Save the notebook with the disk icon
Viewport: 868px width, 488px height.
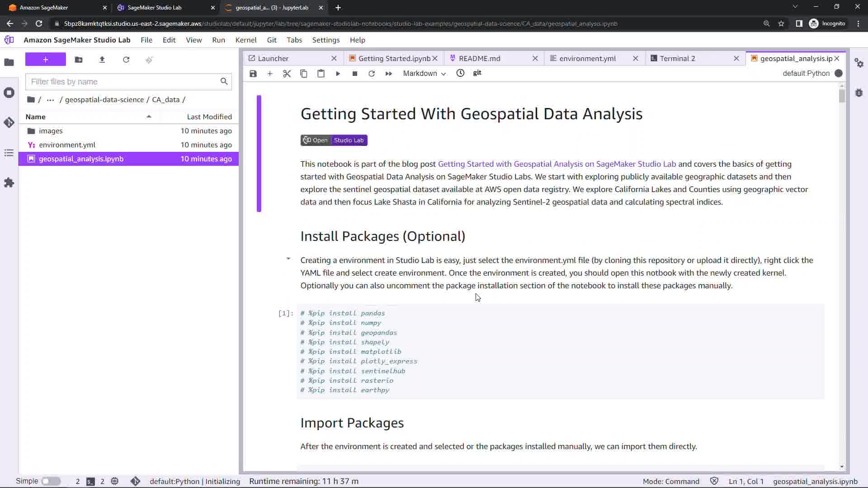253,74
